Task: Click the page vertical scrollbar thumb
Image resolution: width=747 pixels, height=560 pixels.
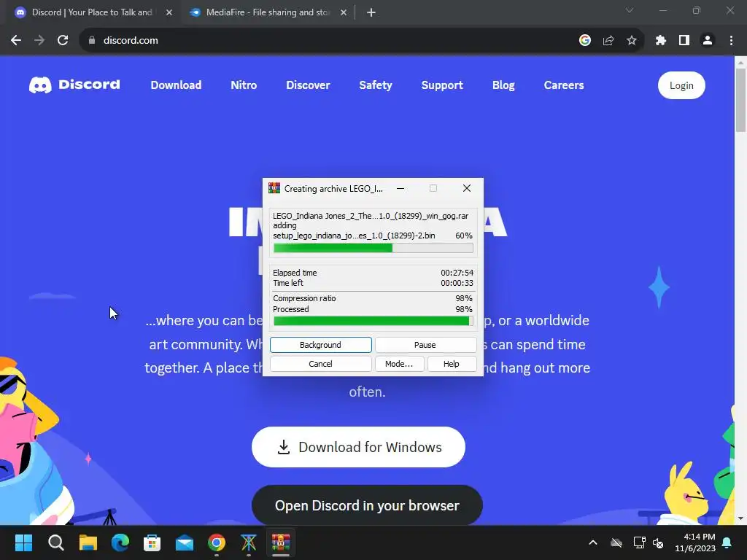Action: (740, 100)
